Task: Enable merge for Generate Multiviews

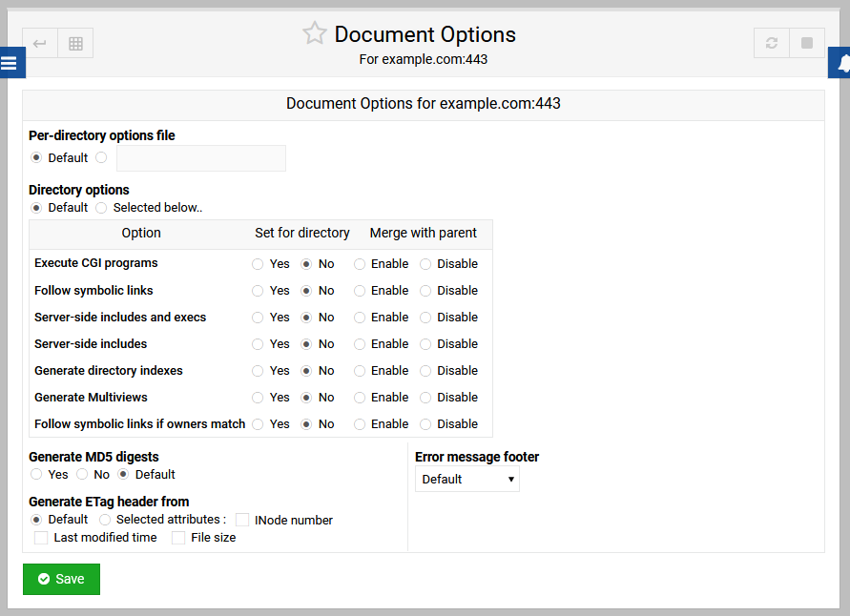Action: tap(360, 398)
